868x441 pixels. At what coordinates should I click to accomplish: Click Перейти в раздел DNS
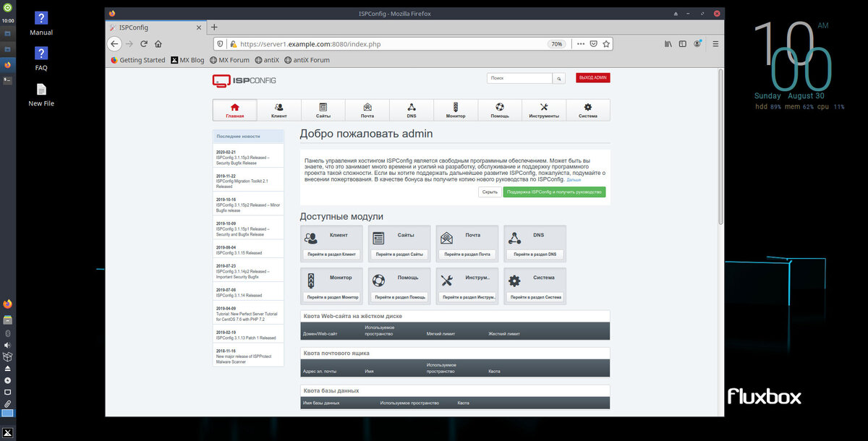[x=535, y=254]
